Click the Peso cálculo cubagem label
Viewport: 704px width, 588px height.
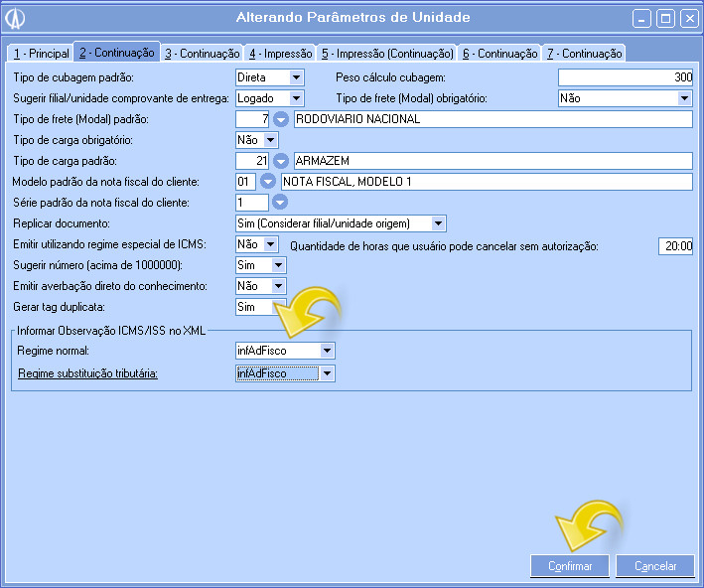(x=390, y=77)
